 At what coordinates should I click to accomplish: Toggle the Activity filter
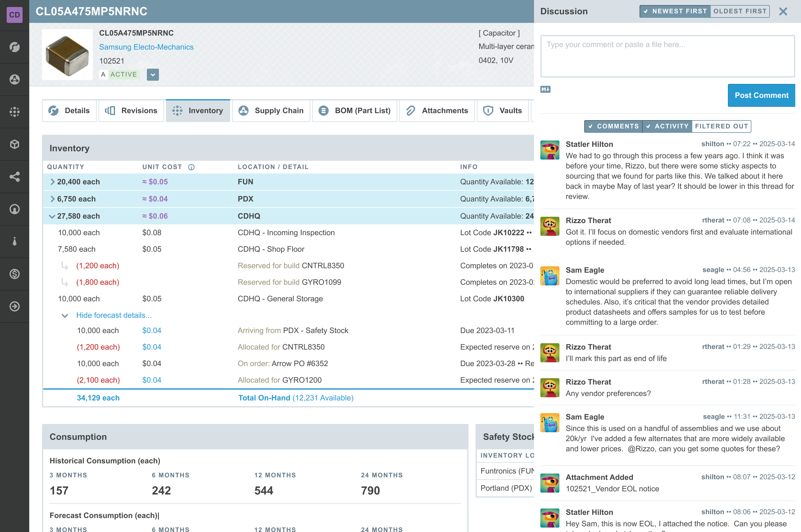coord(667,126)
